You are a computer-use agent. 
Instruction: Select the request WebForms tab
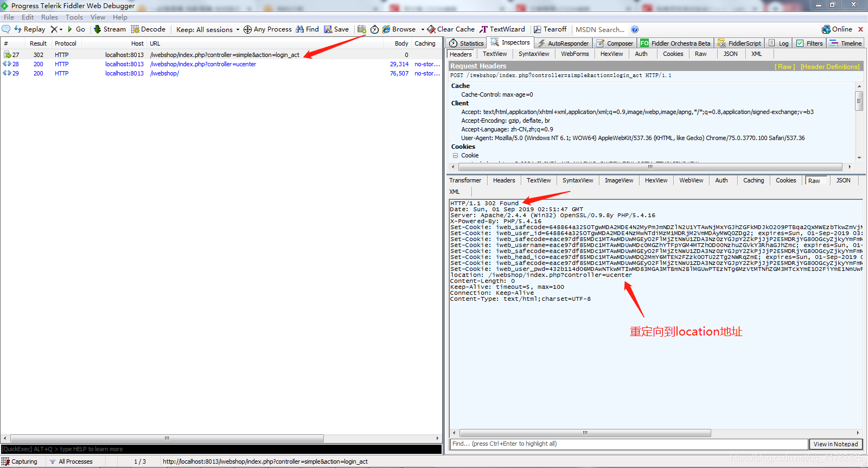[x=575, y=54]
